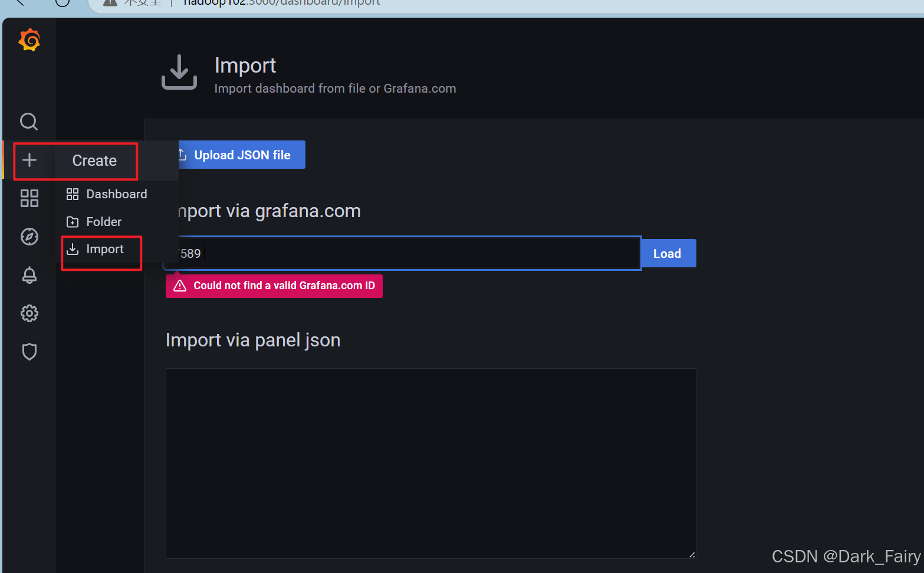Click 'Import dashboard from file or Grafana.com' subtitle
This screenshot has width=924, height=573.
tap(335, 89)
